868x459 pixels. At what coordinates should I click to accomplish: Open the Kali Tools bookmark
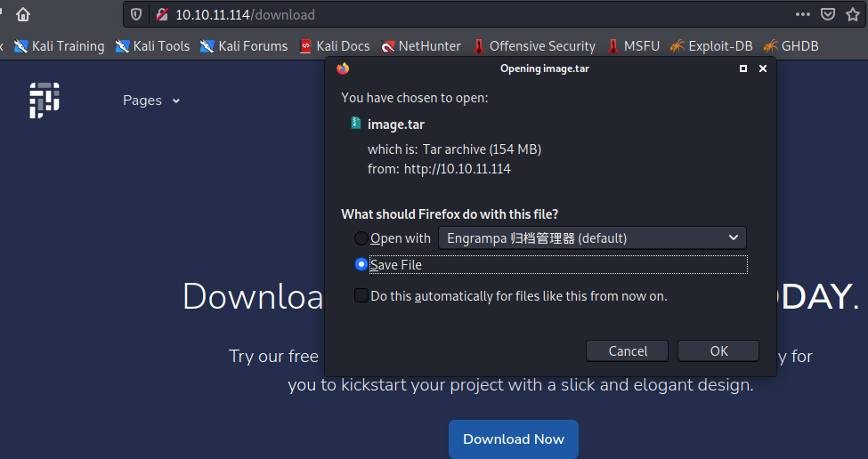(x=152, y=46)
